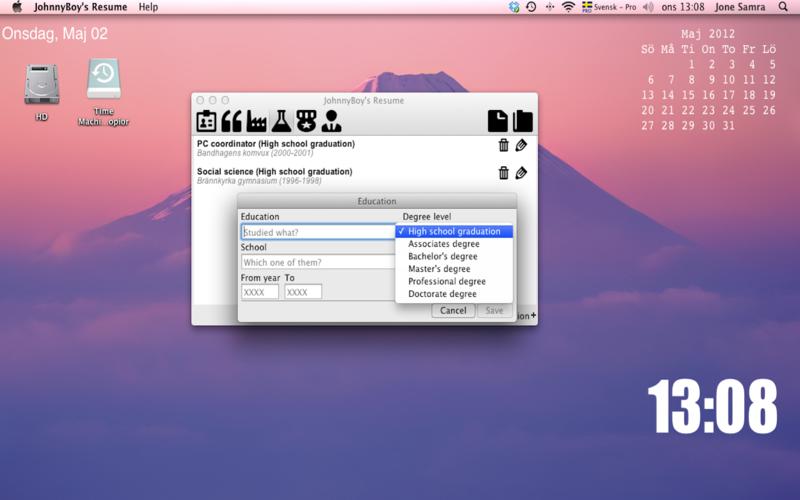
Task: Open Spotlight search magnifier in menu bar
Action: [782, 7]
